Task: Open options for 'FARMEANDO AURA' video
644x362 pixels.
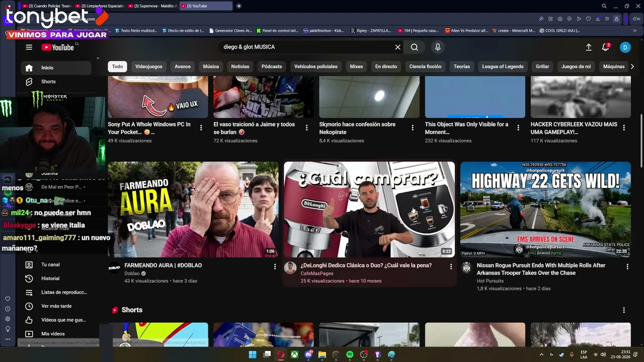Action: (275, 266)
